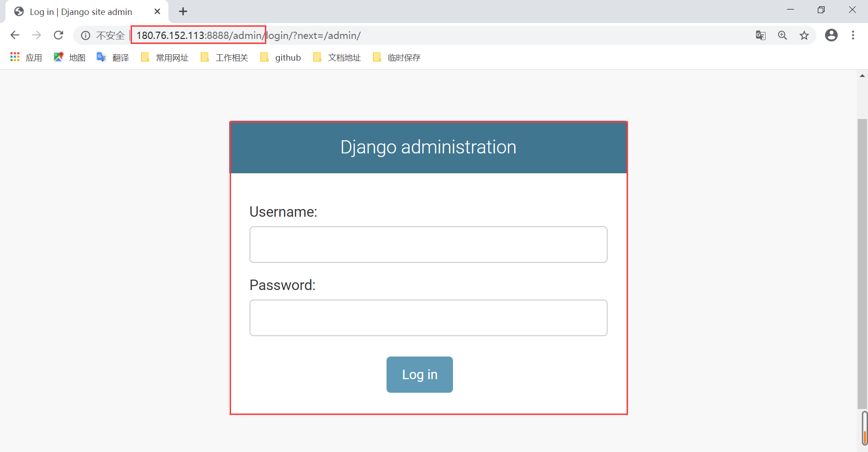
Task: Open the 文档地址 bookmark folder
Action: (x=337, y=57)
